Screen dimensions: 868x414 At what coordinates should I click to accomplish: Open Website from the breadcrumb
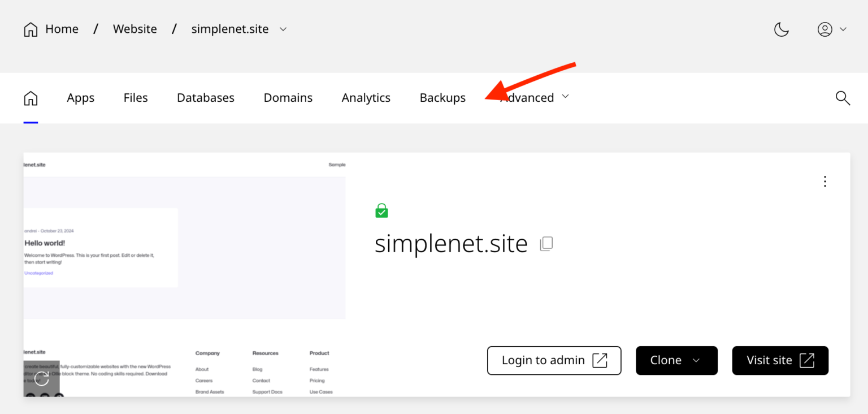134,28
